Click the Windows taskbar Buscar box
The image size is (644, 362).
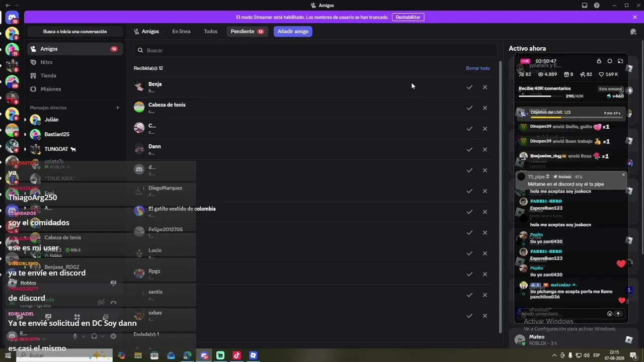64,355
